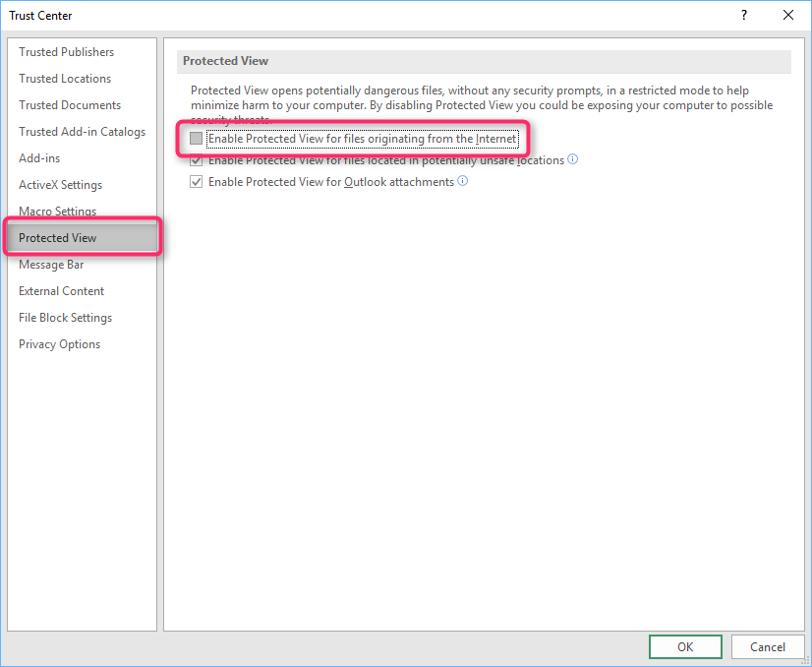
Task: Click info icon beside unsafe locations option
Action: [x=573, y=159]
